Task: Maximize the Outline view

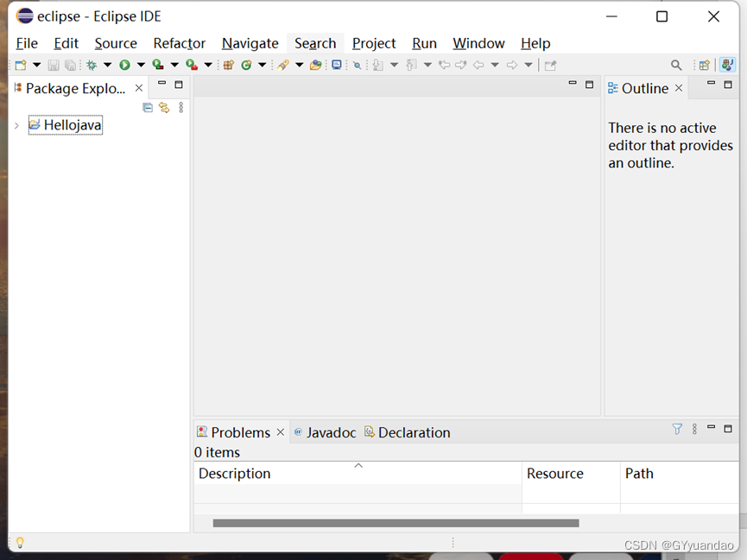Action: (728, 85)
